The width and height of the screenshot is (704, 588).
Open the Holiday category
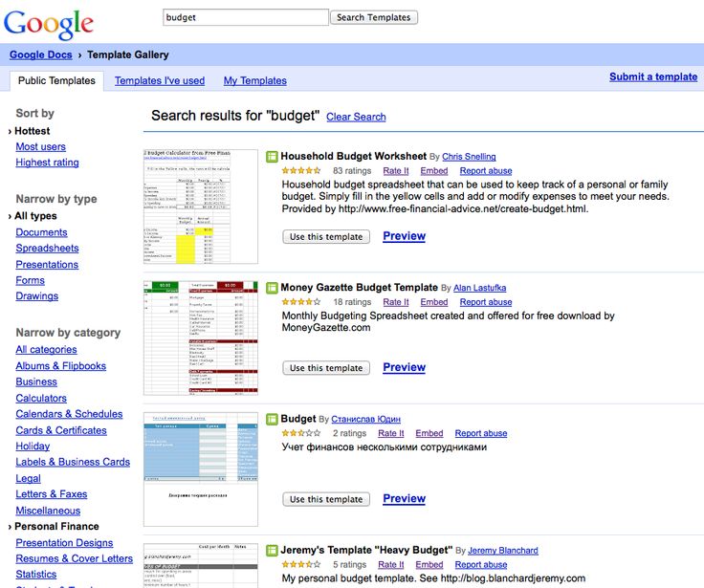tap(33, 446)
